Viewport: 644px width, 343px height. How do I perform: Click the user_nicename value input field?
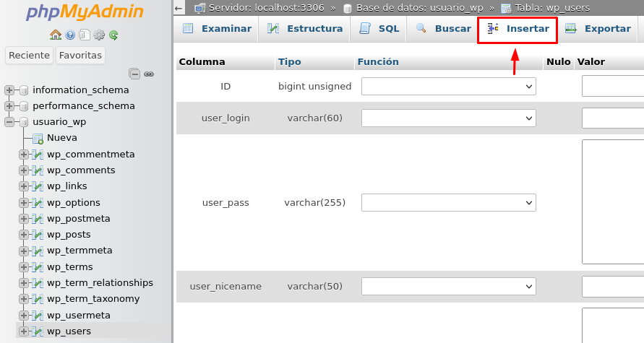[613, 287]
